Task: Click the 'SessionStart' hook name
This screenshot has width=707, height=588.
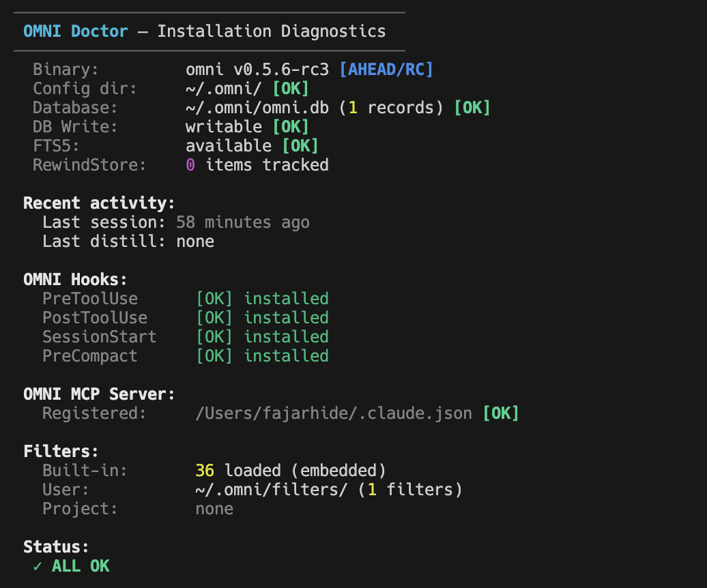Action: coord(99,337)
